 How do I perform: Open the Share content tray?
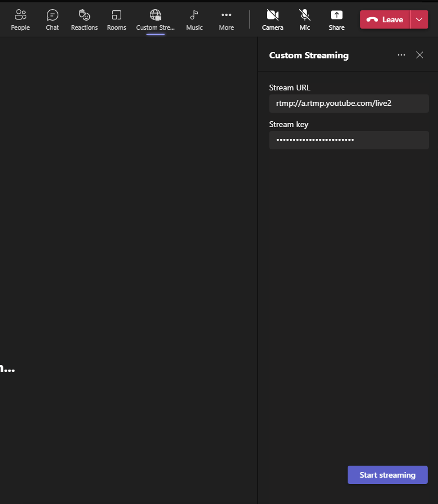coord(337,19)
